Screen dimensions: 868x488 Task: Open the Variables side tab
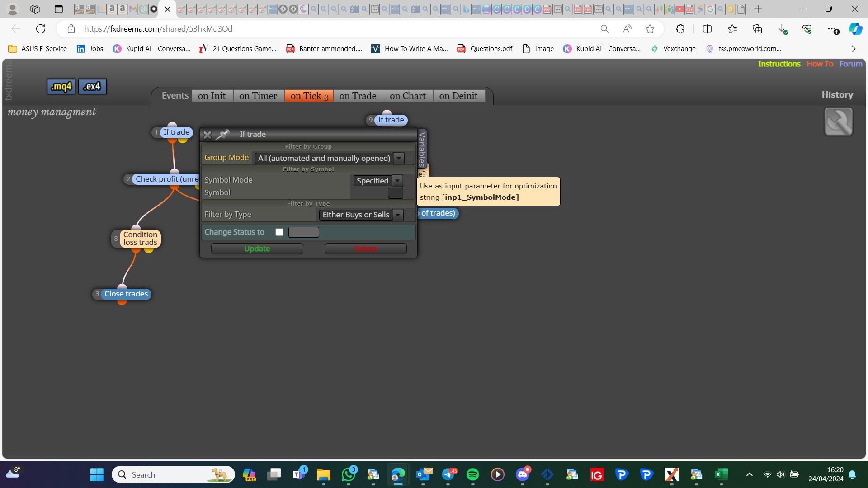(x=422, y=149)
